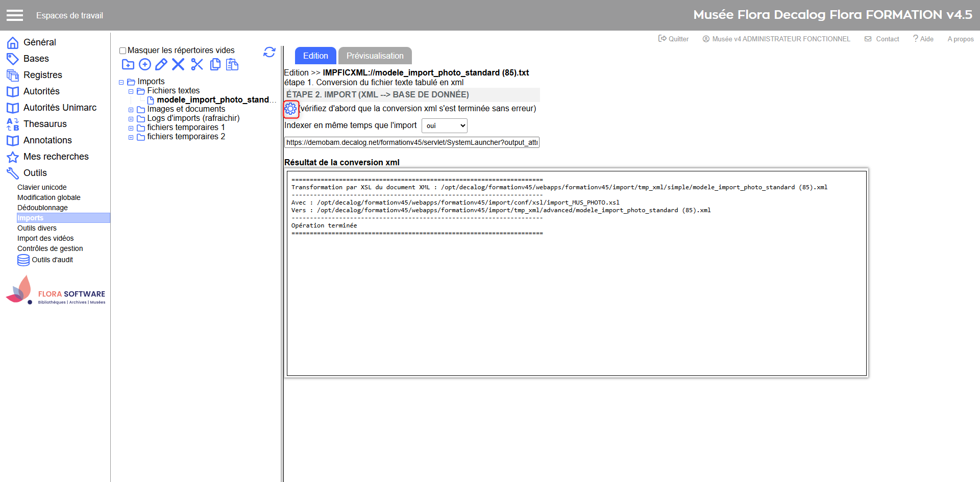Click the servlet URL input field
The image size is (980, 482).
click(x=411, y=142)
